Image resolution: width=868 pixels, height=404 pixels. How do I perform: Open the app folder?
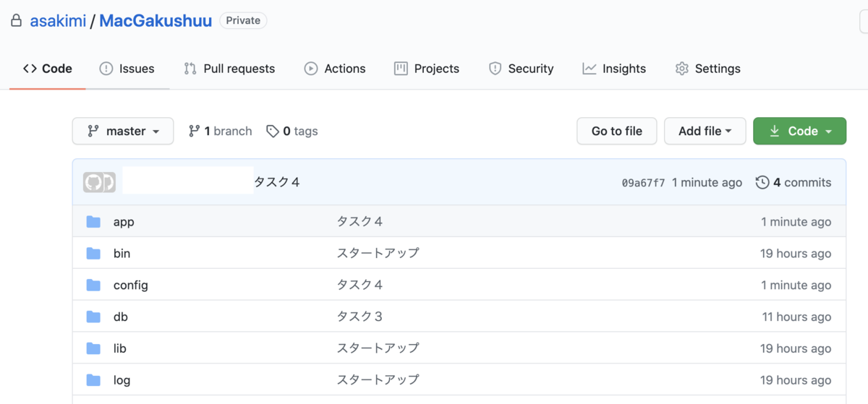coord(124,222)
